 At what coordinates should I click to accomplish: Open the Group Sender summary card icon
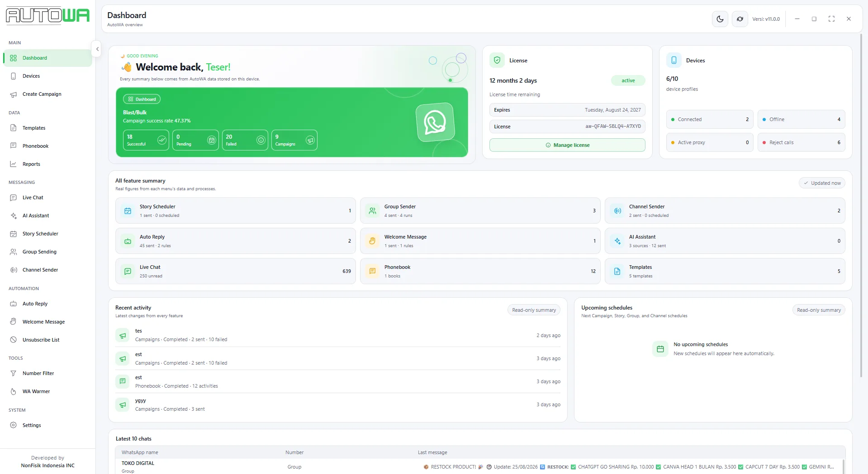(x=372, y=211)
